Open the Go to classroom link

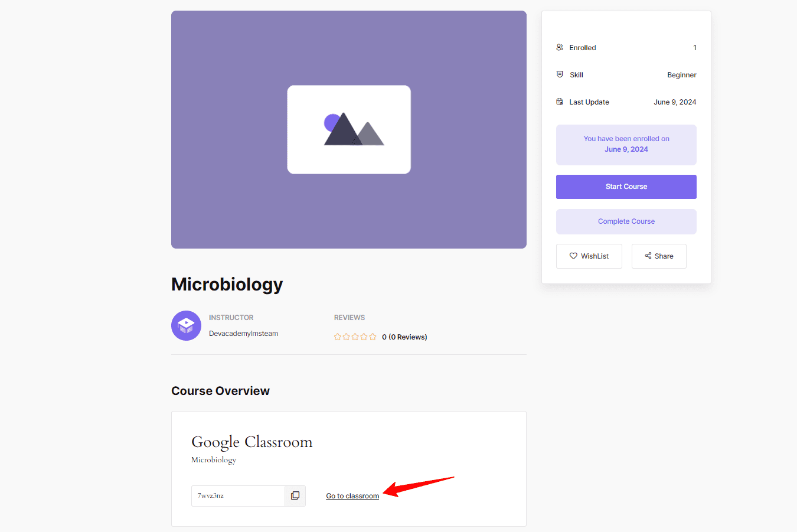(352, 495)
